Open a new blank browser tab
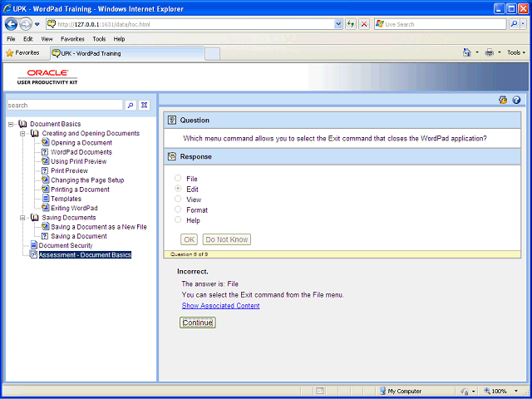This screenshot has width=532, height=399. tap(213, 54)
